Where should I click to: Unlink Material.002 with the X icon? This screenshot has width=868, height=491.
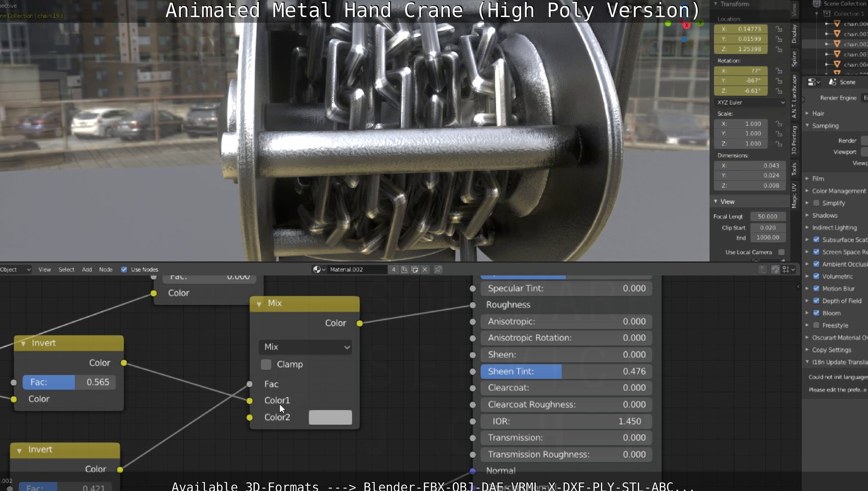coord(425,269)
